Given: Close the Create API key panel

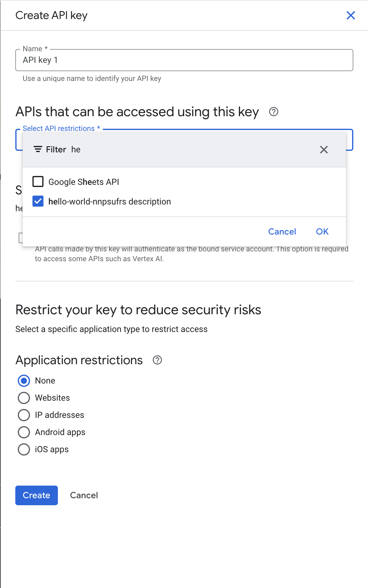Looking at the screenshot, I should coord(351,15).
